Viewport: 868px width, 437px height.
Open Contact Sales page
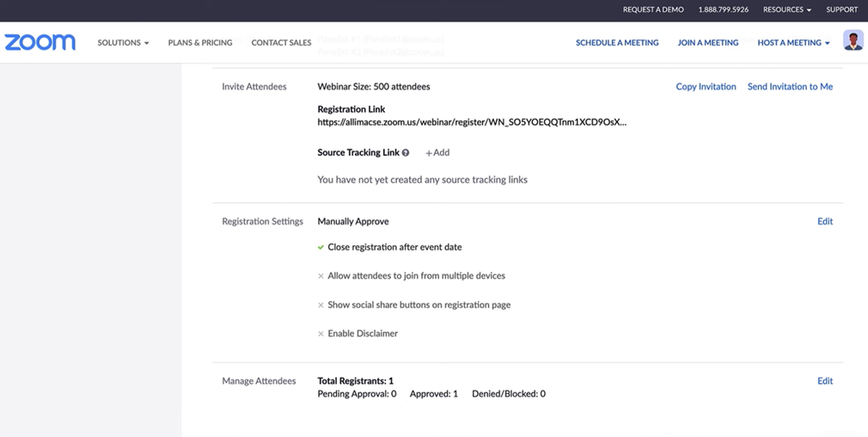coord(281,43)
